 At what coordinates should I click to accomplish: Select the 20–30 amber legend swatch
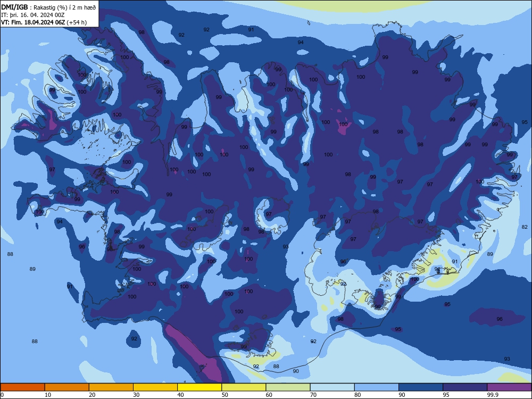111,387
